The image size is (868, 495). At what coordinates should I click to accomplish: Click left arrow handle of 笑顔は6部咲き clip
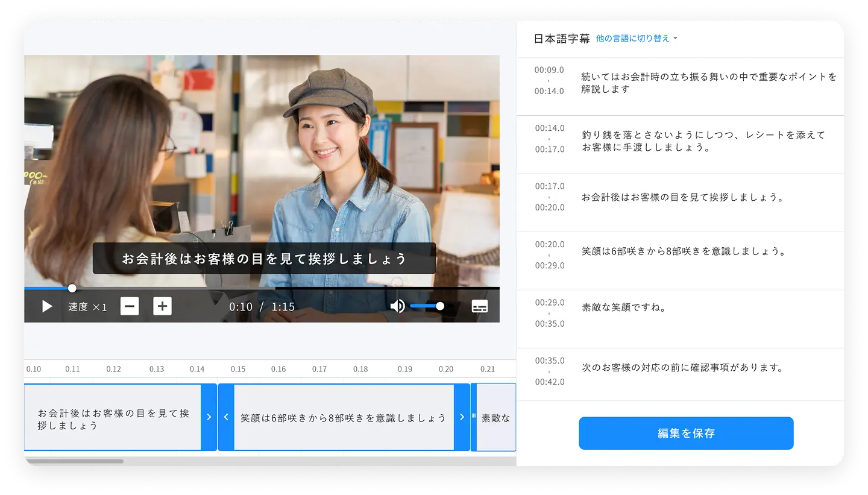[226, 417]
